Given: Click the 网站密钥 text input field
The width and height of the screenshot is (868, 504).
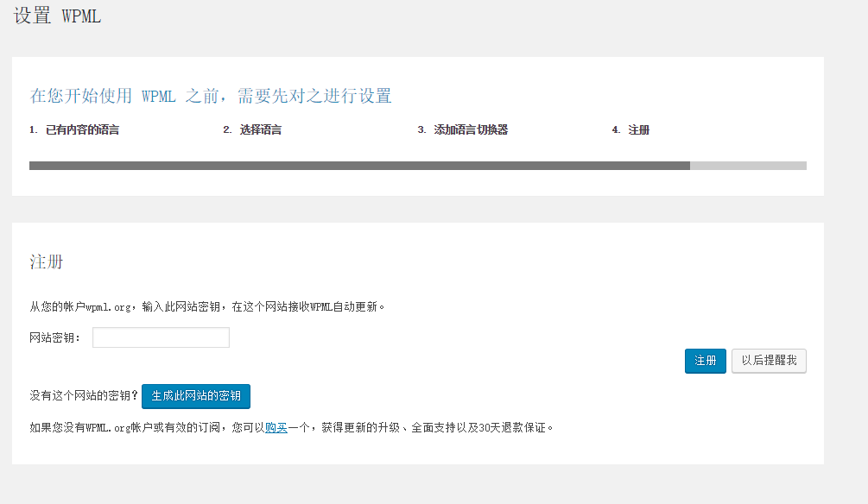Looking at the screenshot, I should [161, 337].
